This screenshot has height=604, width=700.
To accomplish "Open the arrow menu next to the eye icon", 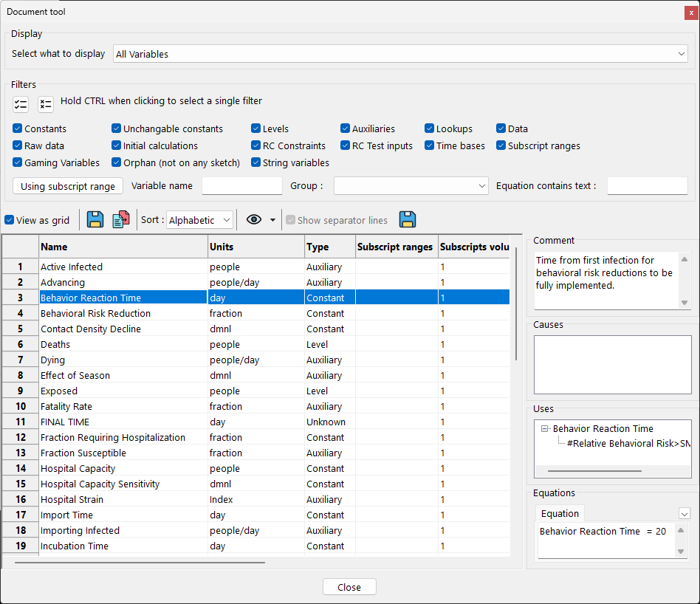I will click(272, 219).
